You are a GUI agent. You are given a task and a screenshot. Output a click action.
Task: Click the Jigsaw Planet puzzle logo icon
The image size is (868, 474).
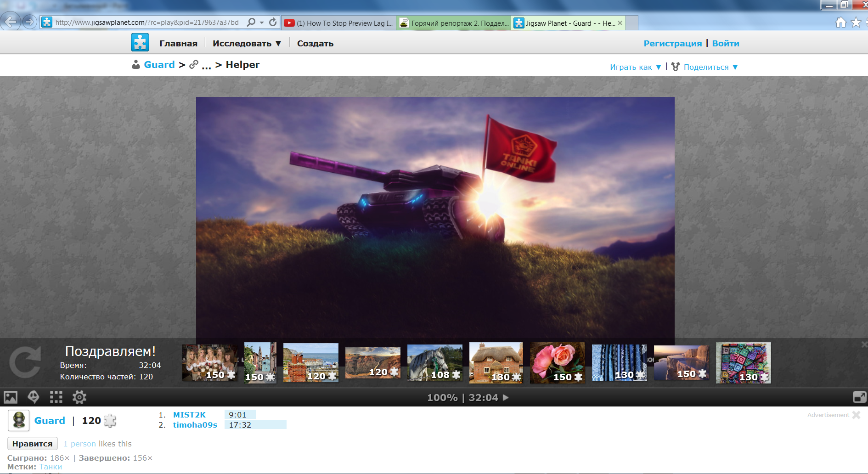click(140, 43)
